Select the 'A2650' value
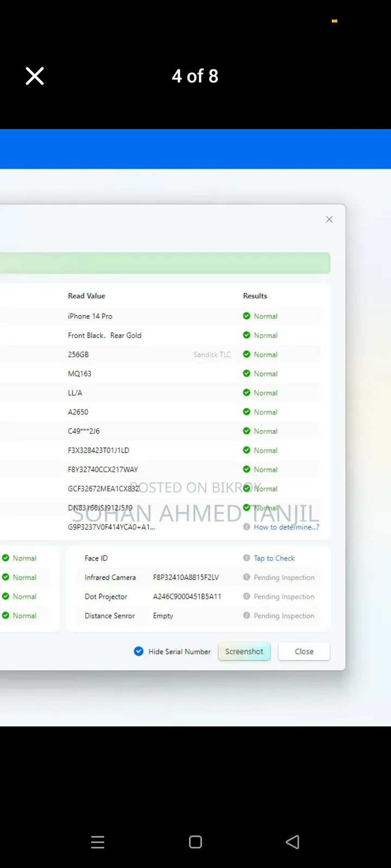The width and height of the screenshot is (391, 868). tap(78, 412)
